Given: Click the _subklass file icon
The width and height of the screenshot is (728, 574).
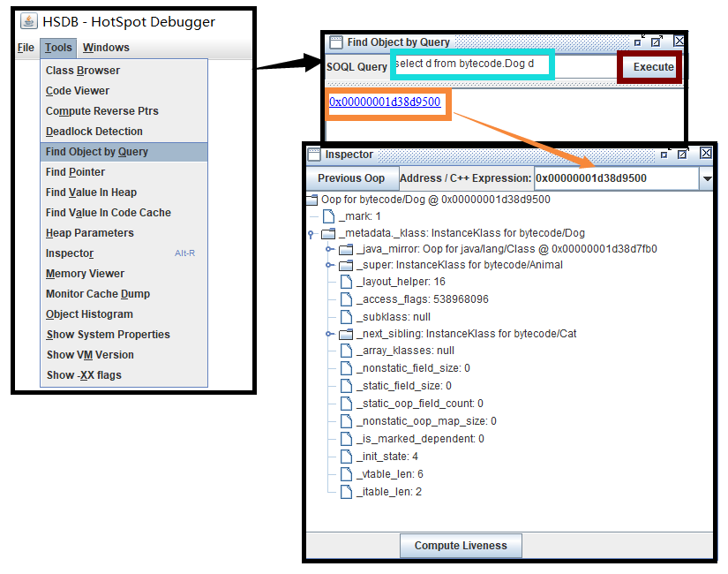Looking at the screenshot, I should (347, 317).
